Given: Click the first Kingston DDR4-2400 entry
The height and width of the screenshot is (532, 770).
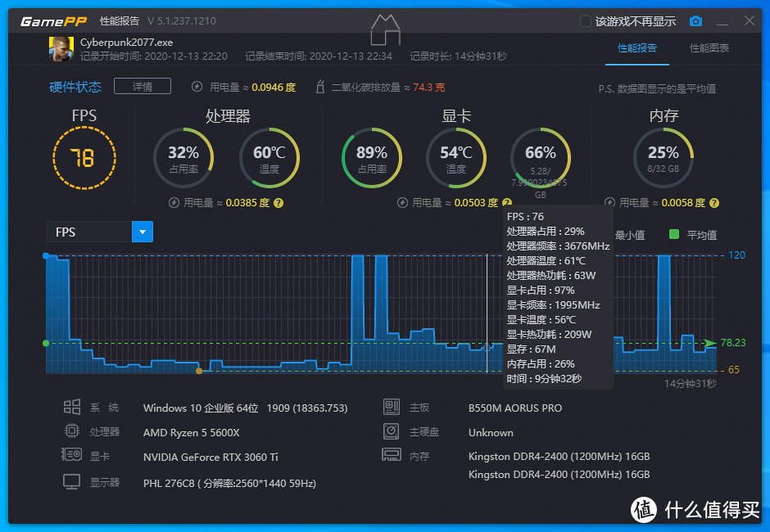Looking at the screenshot, I should pos(559,457).
